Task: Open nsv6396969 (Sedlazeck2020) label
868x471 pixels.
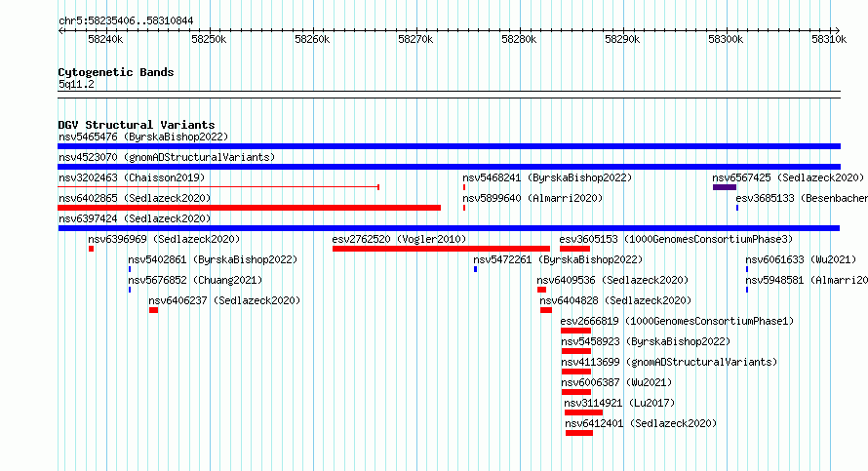Action: 164,239
